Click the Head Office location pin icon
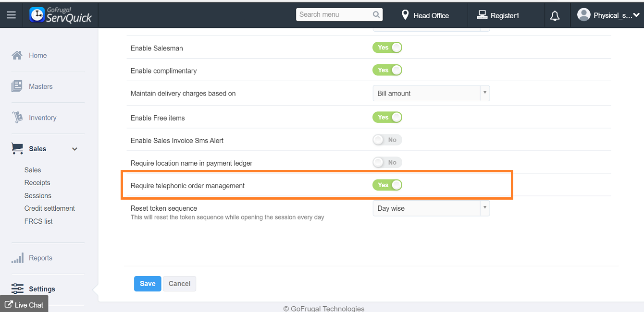The image size is (644, 312). 405,15
